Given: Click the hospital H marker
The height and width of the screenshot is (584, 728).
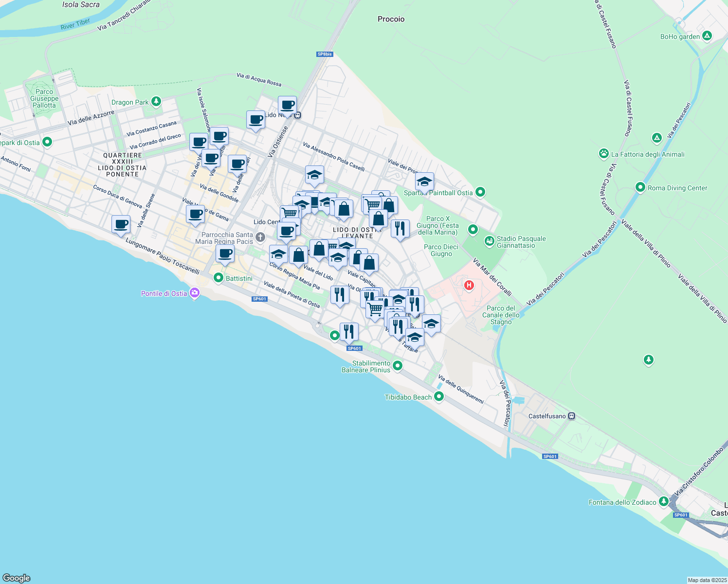Looking at the screenshot, I should pyautogui.click(x=469, y=286).
